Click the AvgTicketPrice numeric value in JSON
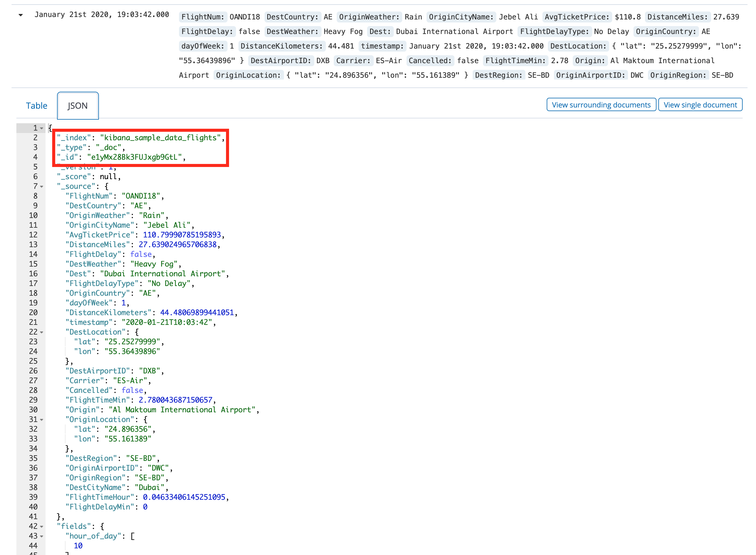Image resolution: width=756 pixels, height=555 pixels. click(182, 235)
